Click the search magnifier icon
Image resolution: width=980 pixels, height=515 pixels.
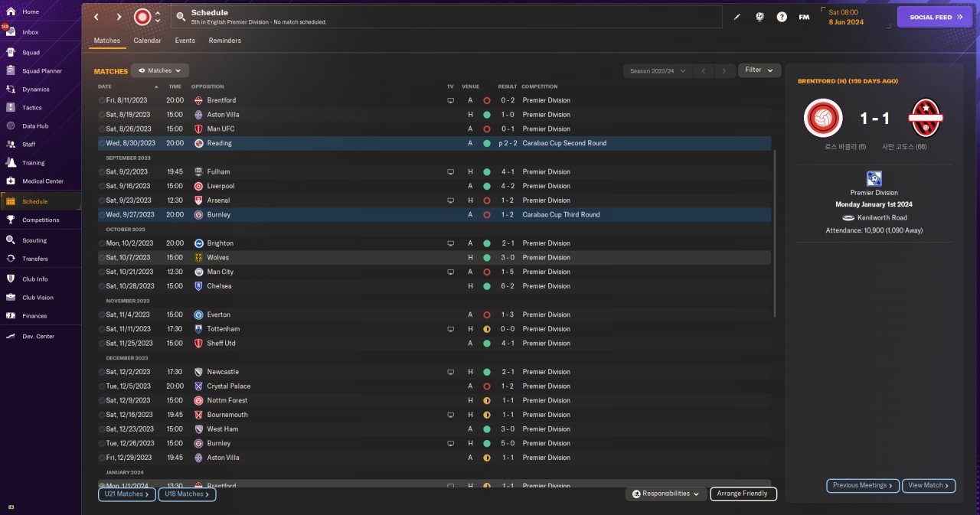click(x=180, y=16)
